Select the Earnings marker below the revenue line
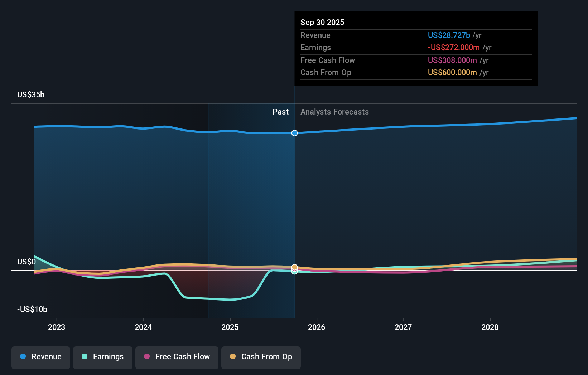The height and width of the screenshot is (375, 588). 294,272
